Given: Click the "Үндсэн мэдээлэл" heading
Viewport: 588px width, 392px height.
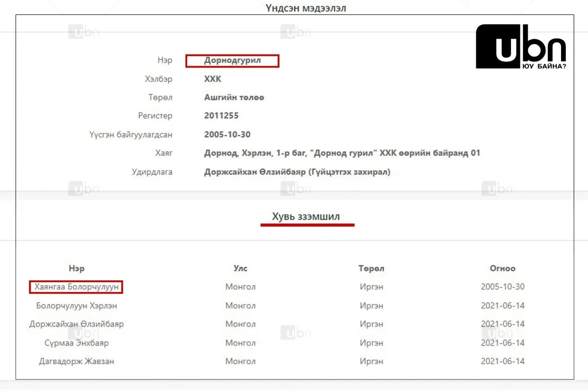Looking at the screenshot, I should pos(306,8).
